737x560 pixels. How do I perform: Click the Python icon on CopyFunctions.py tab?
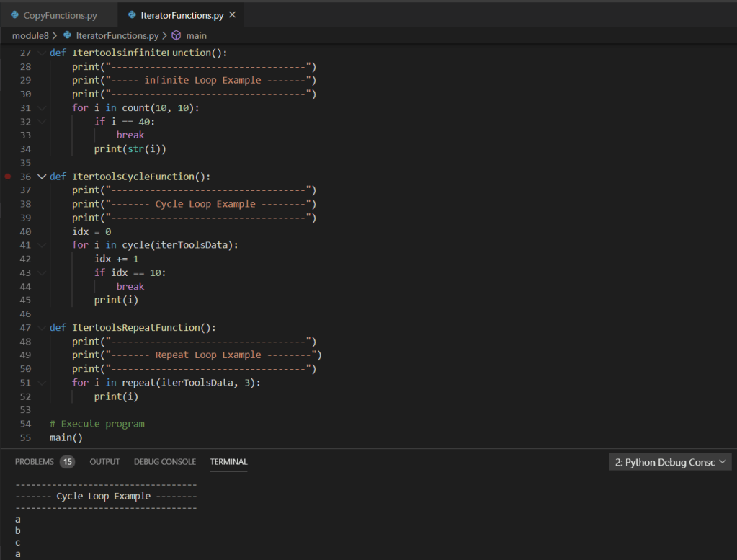[14, 15]
